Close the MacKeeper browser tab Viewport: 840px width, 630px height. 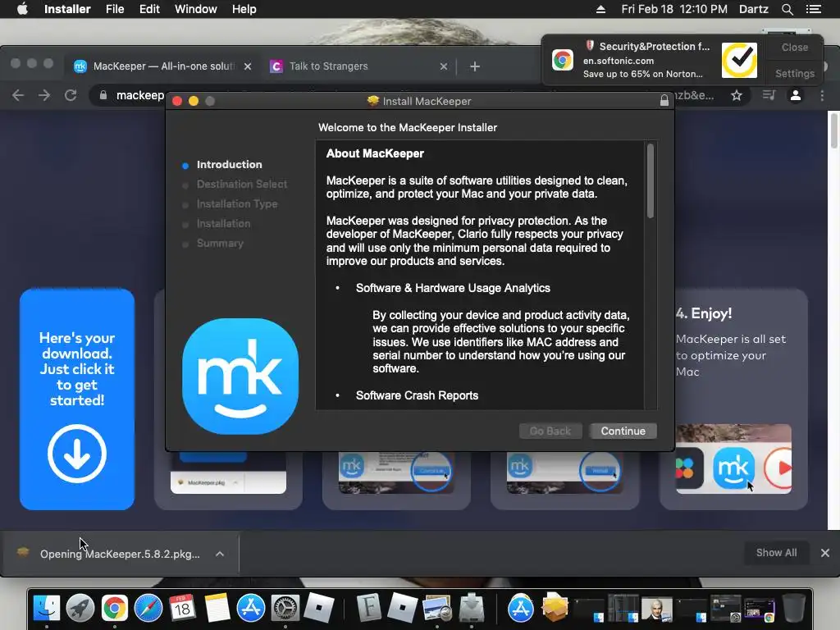[248, 66]
